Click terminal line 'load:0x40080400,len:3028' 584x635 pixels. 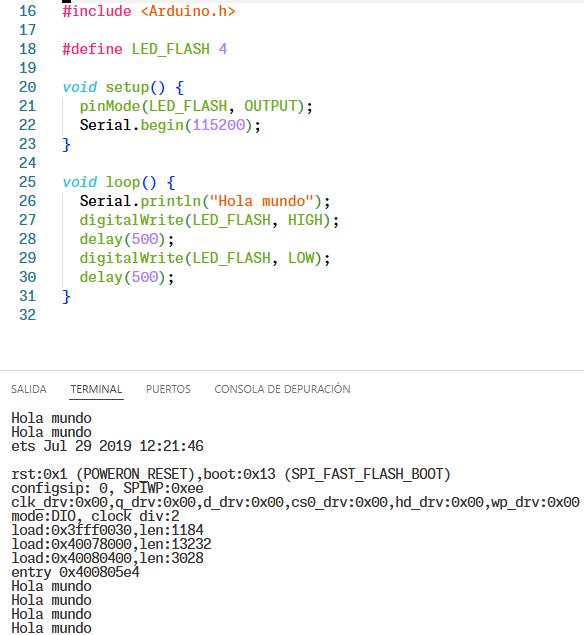[x=107, y=558]
